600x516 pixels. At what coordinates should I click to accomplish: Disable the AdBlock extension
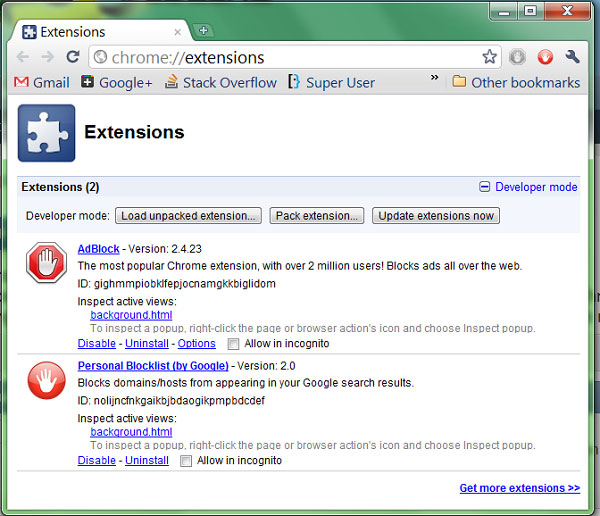(x=96, y=343)
